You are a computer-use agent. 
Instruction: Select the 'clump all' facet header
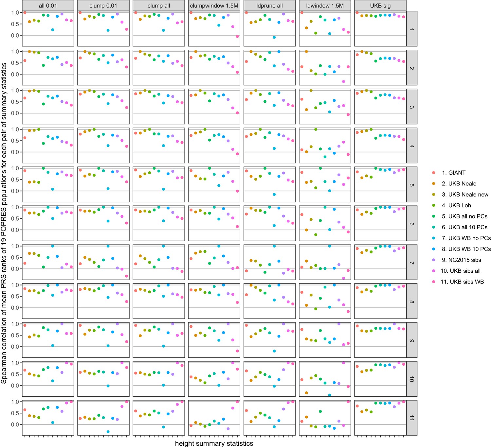pos(159,6)
